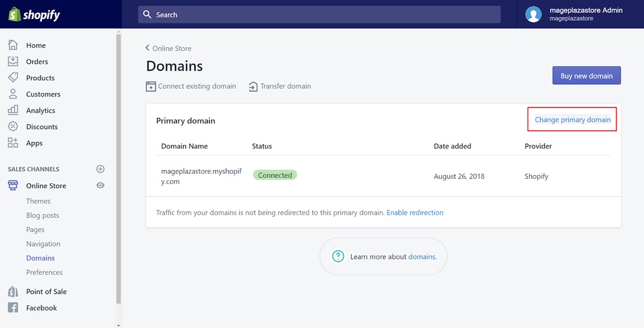Open the Apps grid icon
The width and height of the screenshot is (644, 328).
click(13, 143)
